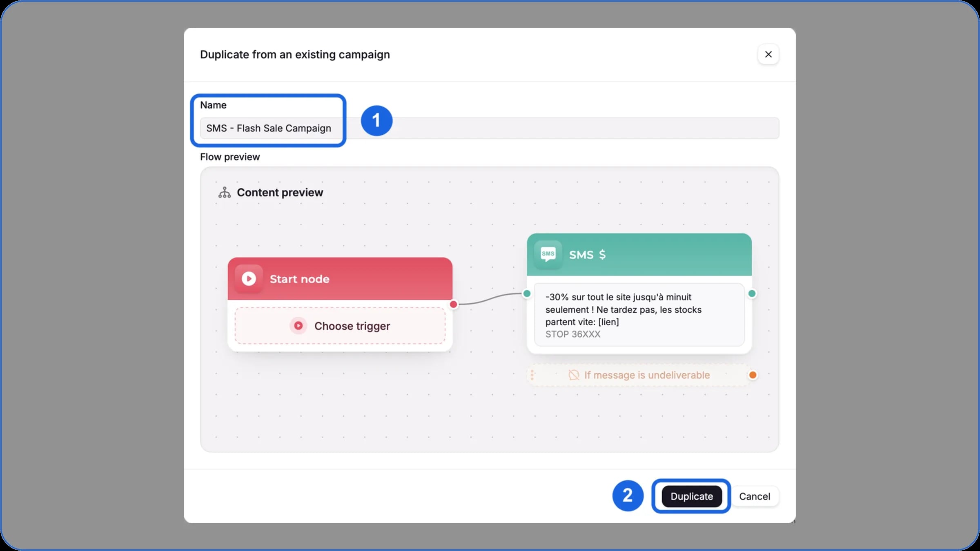This screenshot has width=980, height=551.
Task: Click the drag handle dots on undeliverable row
Action: pyautogui.click(x=532, y=375)
